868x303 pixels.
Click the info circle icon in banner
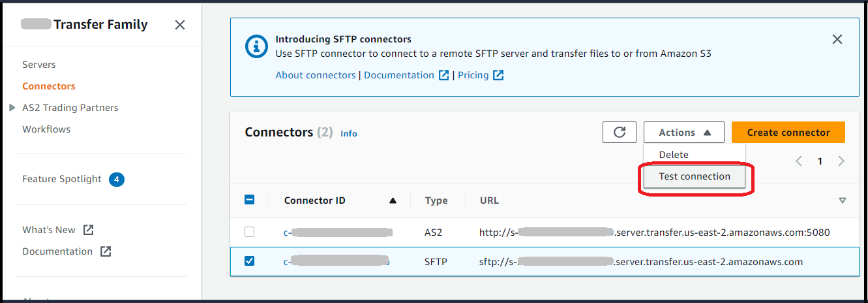[x=256, y=47]
